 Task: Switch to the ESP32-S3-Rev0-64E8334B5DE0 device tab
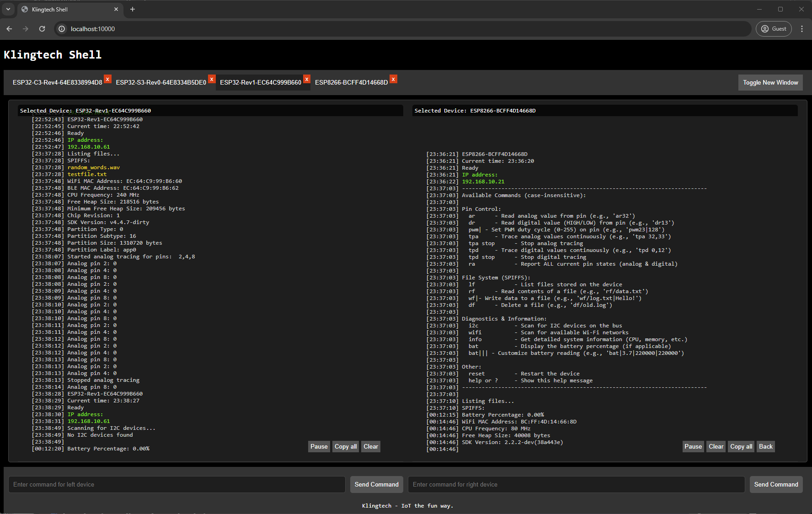tap(161, 82)
